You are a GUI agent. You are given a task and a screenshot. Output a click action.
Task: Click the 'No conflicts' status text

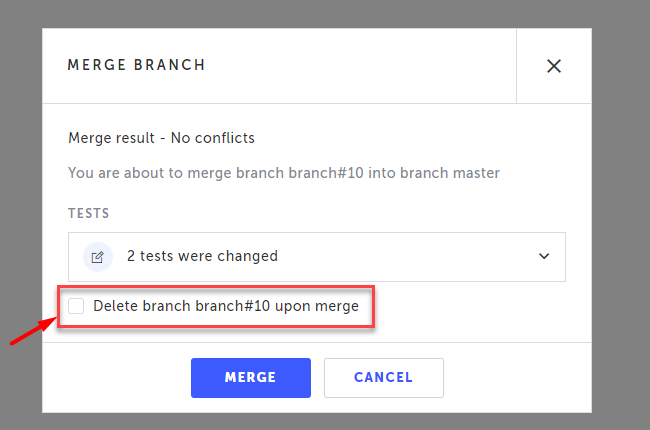(214, 138)
